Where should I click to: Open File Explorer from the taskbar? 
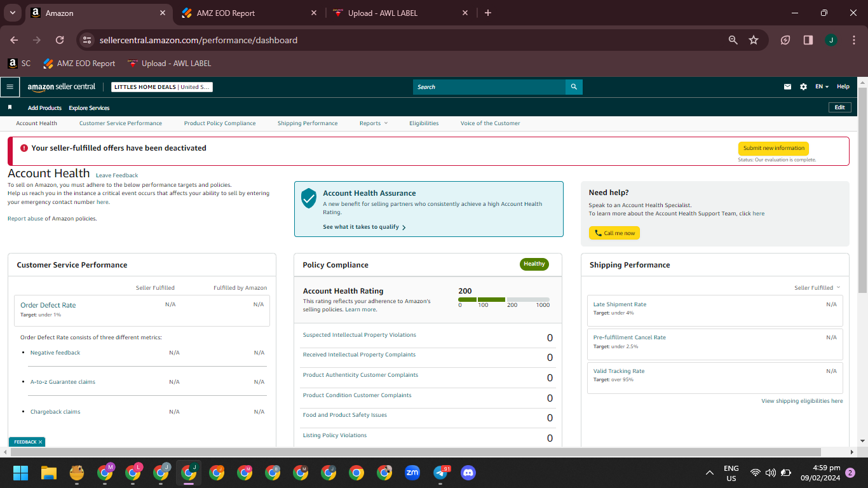pos(49,473)
